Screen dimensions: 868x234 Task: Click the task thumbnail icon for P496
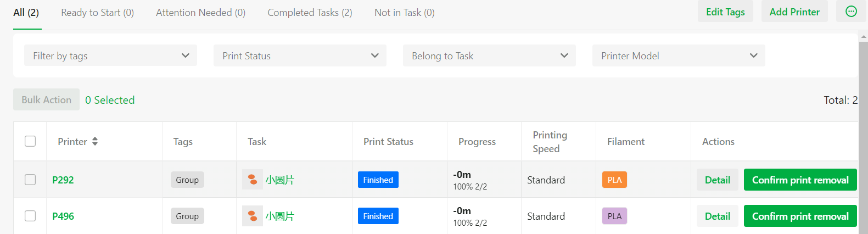coord(253,216)
